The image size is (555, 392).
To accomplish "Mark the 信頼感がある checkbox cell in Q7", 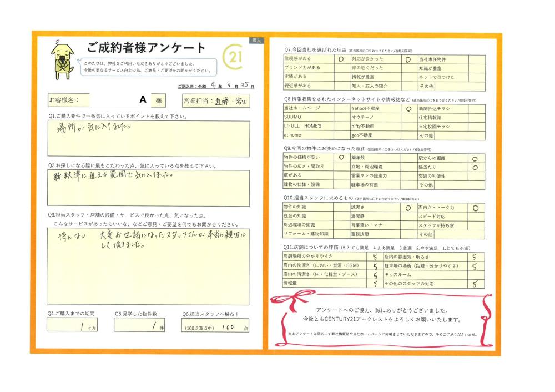I will click(341, 59).
